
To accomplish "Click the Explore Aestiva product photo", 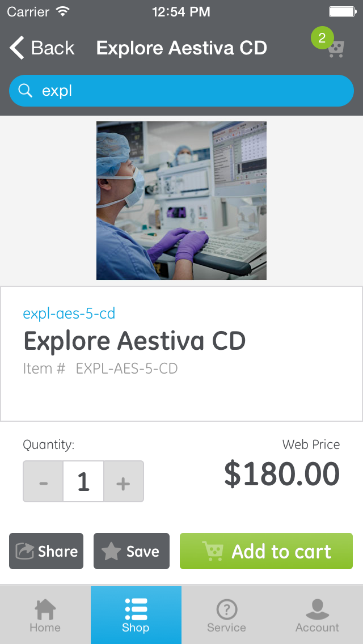I will click(181, 200).
